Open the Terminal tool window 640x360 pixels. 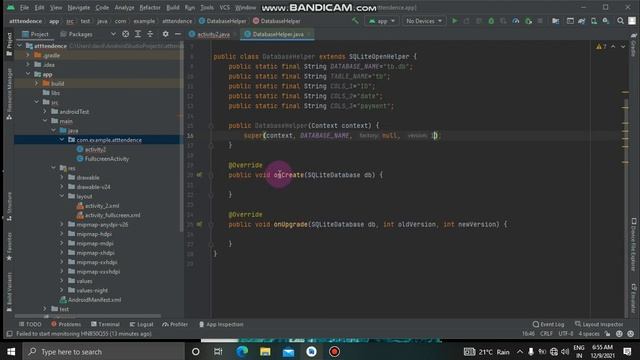point(105,324)
